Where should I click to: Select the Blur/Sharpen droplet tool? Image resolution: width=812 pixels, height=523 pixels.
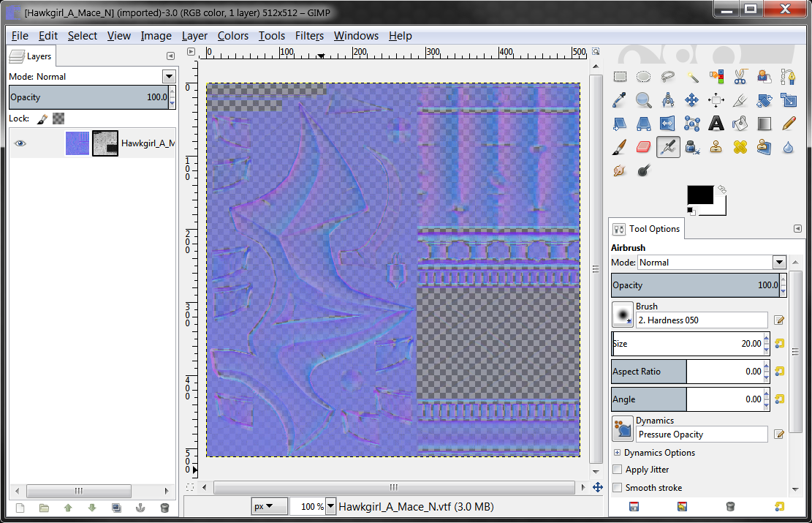[x=789, y=147]
